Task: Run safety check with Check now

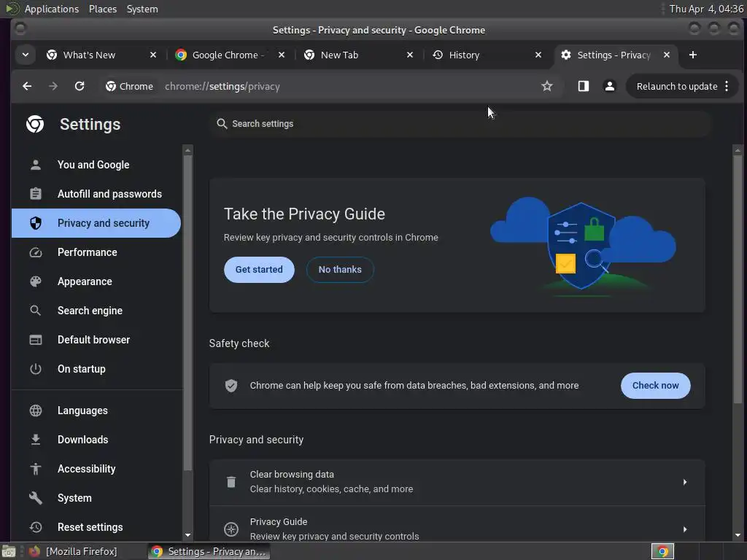Action: pos(656,386)
